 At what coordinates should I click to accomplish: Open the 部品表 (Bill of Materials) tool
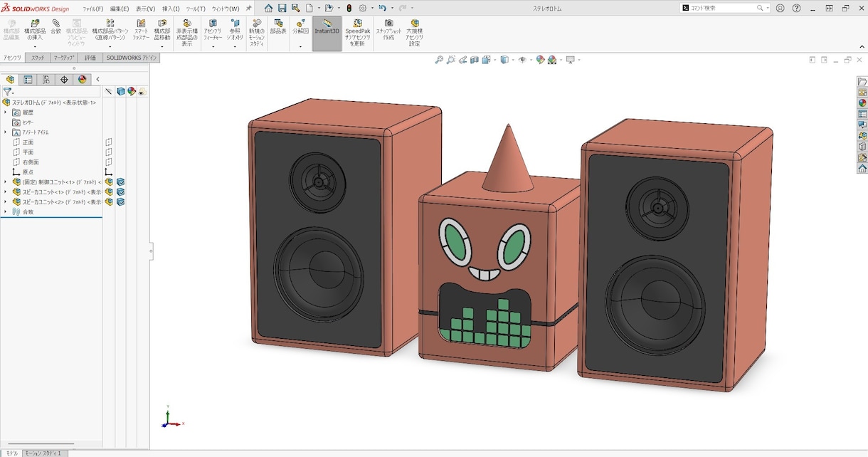pyautogui.click(x=278, y=26)
